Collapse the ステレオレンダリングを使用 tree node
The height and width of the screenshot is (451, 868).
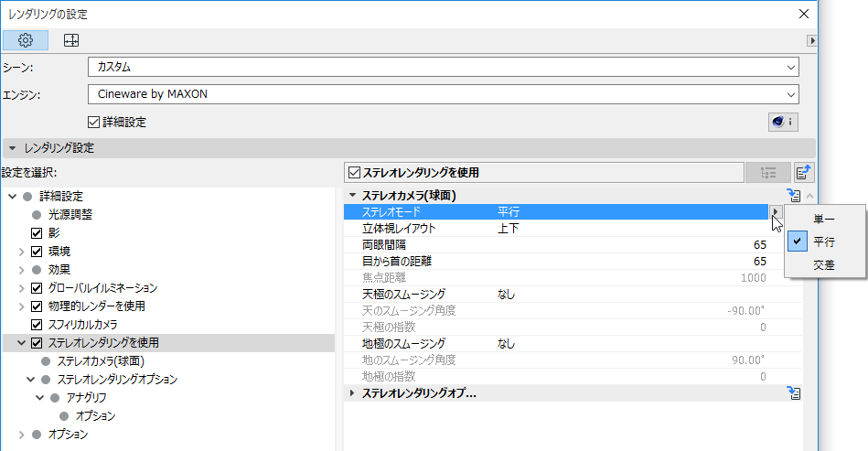click(22, 343)
